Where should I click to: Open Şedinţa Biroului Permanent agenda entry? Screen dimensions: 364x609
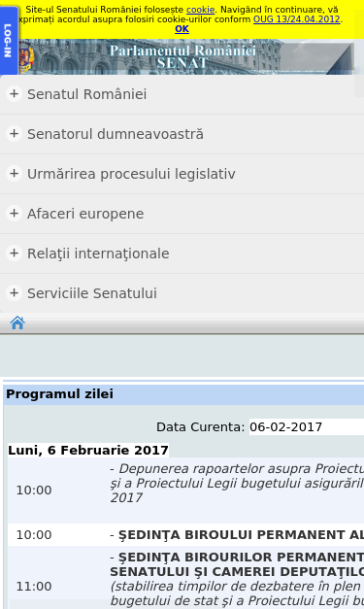(237, 535)
